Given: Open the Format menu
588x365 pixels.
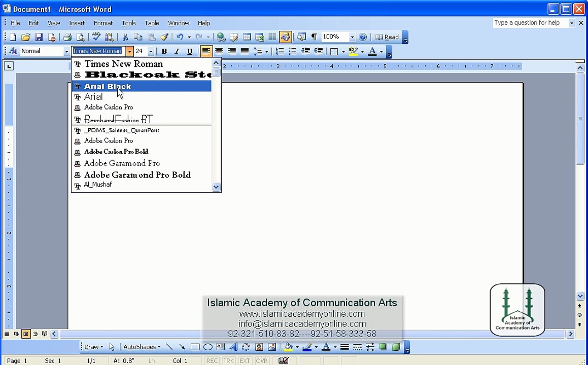Looking at the screenshot, I should click(x=103, y=23).
